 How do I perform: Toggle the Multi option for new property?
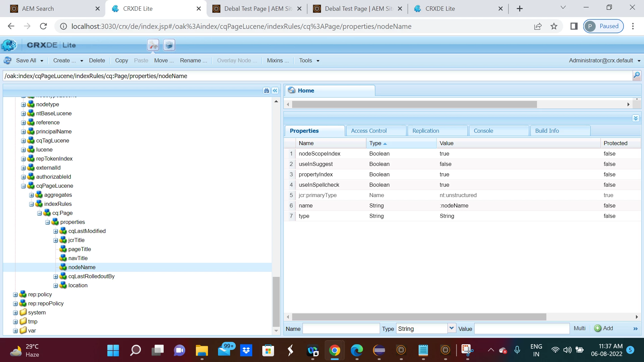click(579, 328)
